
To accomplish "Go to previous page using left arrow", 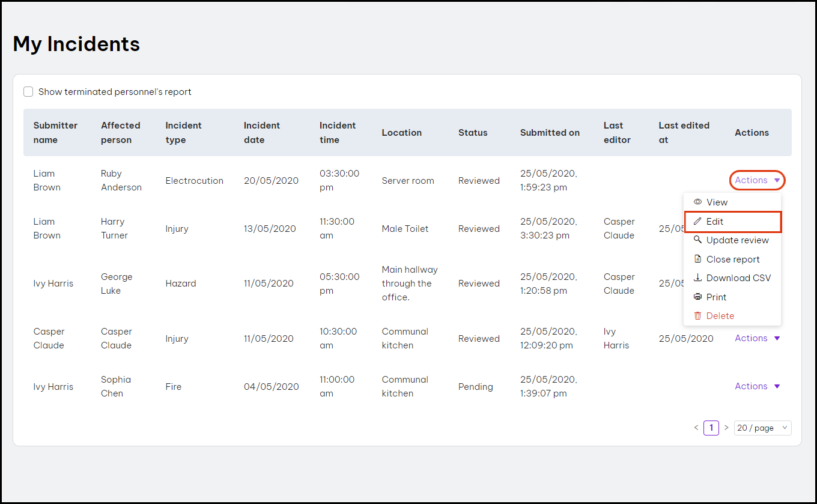I will click(696, 428).
